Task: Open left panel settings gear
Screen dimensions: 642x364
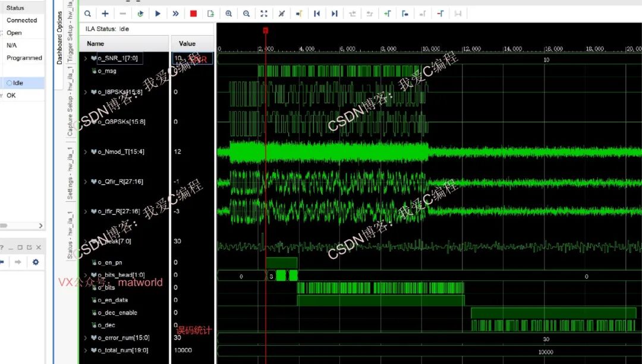Action: pos(36,262)
